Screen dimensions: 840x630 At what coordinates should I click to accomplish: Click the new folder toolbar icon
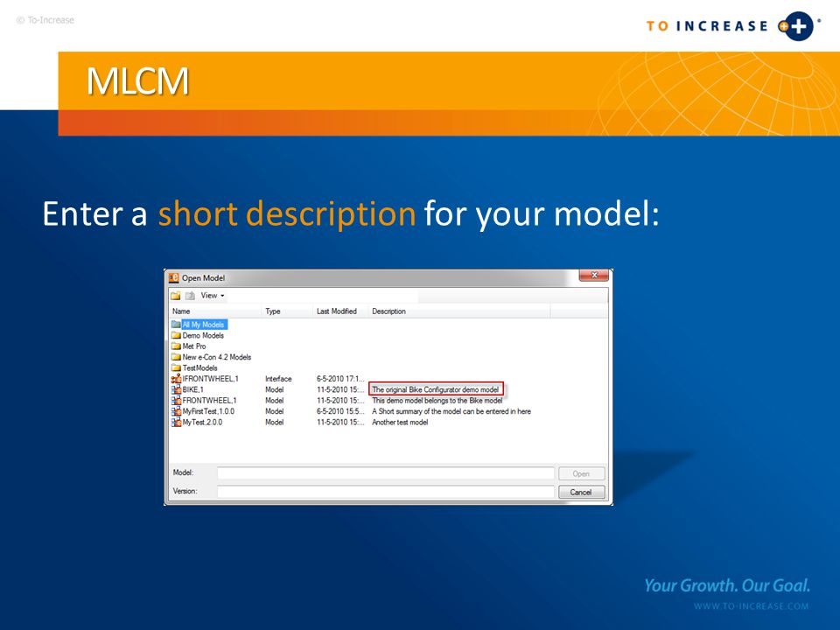[176, 296]
